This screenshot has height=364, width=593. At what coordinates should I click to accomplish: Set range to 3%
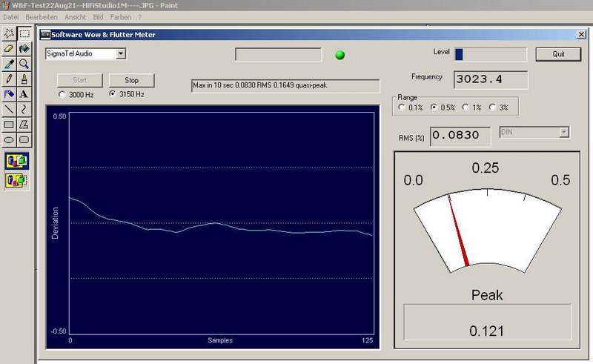point(492,107)
